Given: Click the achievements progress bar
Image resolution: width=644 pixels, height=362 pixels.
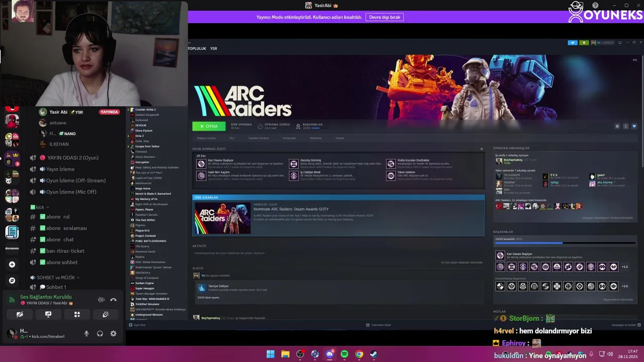Looking at the screenshot, I should [x=565, y=243].
